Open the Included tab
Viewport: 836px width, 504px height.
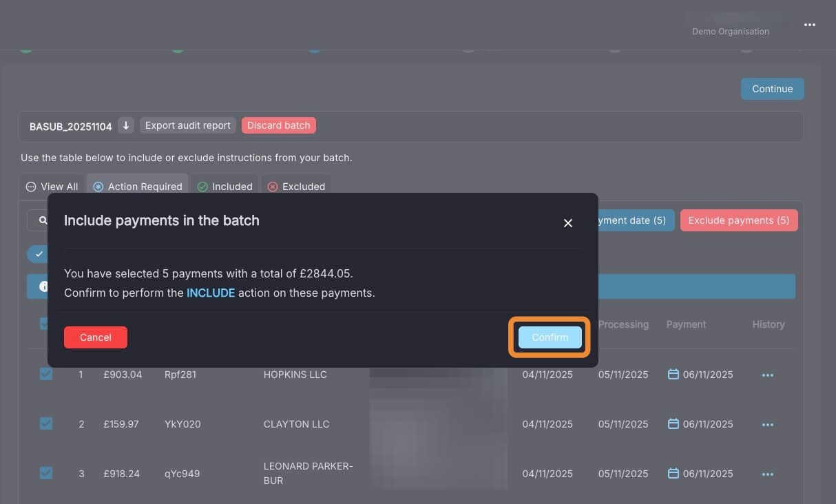point(224,187)
